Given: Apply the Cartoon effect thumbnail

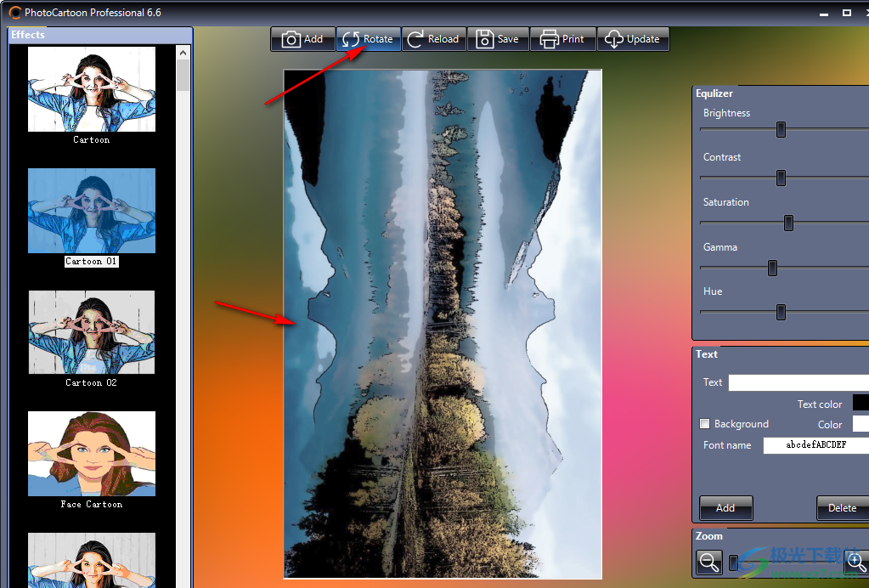Looking at the screenshot, I should 92,89.
